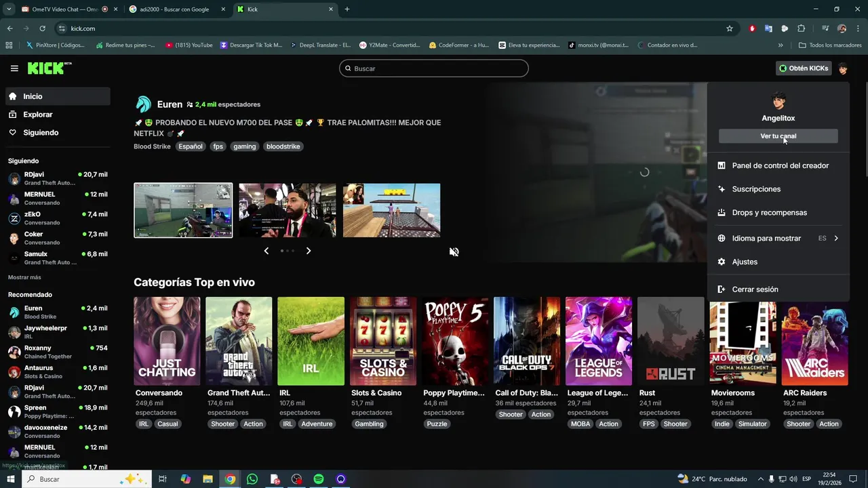This screenshot has width=868, height=488.
Task: Open Jaywheelerpr recommended channel
Action: point(58,332)
